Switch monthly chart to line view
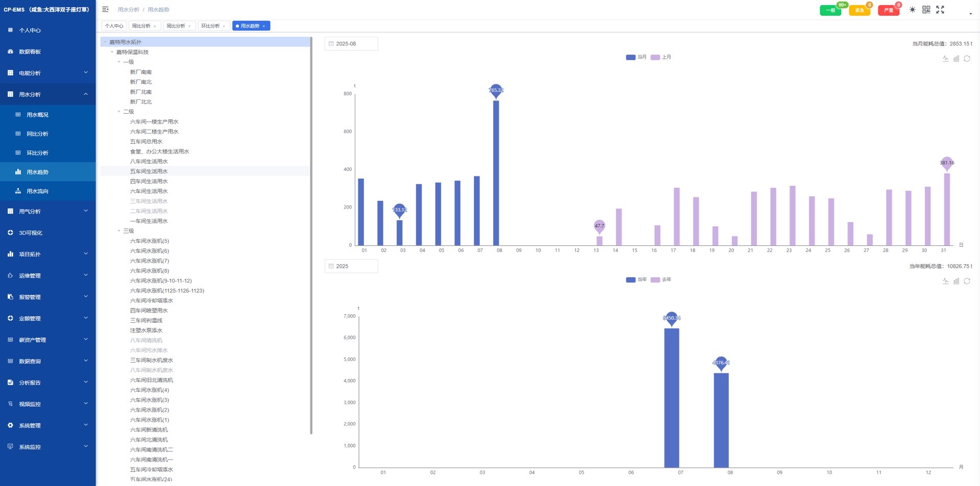The width and height of the screenshot is (980, 486). [945, 59]
